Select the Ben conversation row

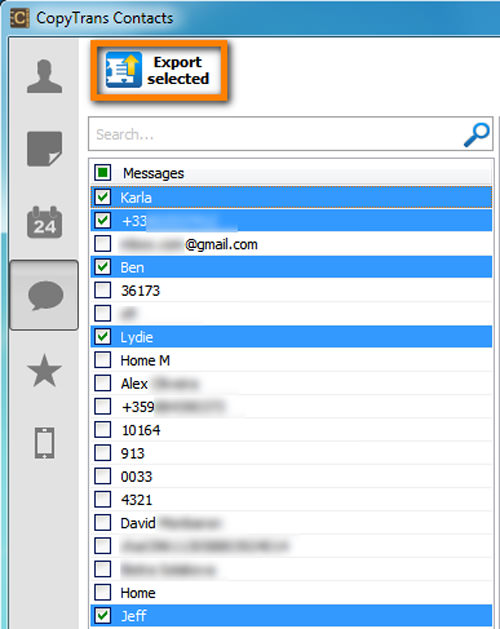(x=291, y=267)
